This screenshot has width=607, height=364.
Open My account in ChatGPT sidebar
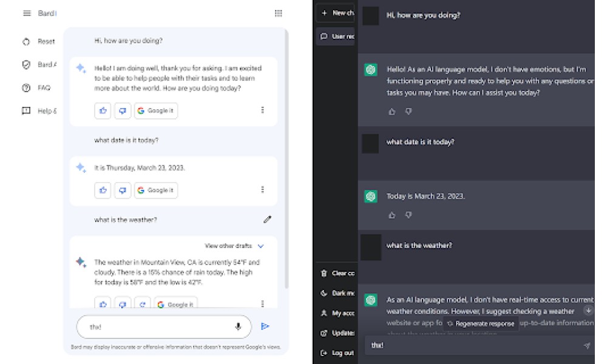337,313
